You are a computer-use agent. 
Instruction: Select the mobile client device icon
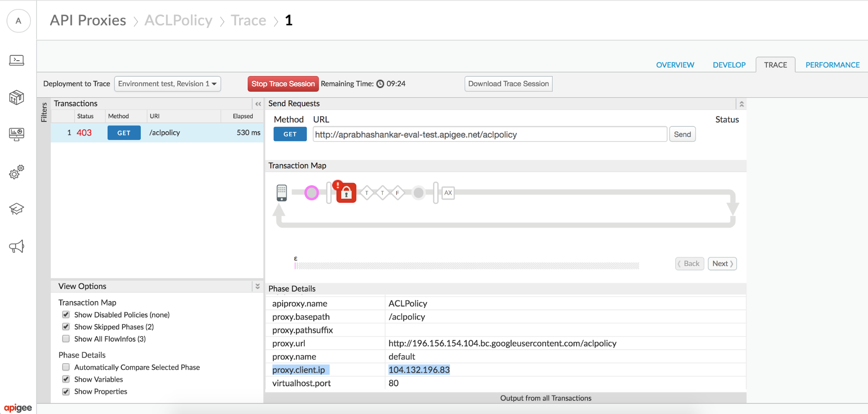[282, 193]
